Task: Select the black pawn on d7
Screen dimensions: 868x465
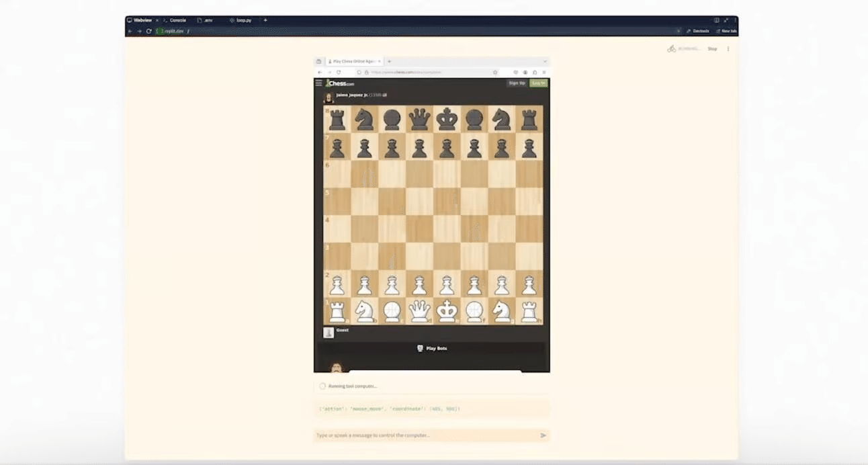Action: 419,148
